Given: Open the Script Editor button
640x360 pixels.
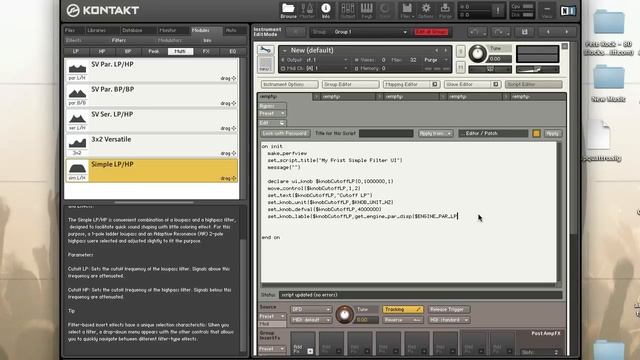Looking at the screenshot, I should click(x=533, y=84).
